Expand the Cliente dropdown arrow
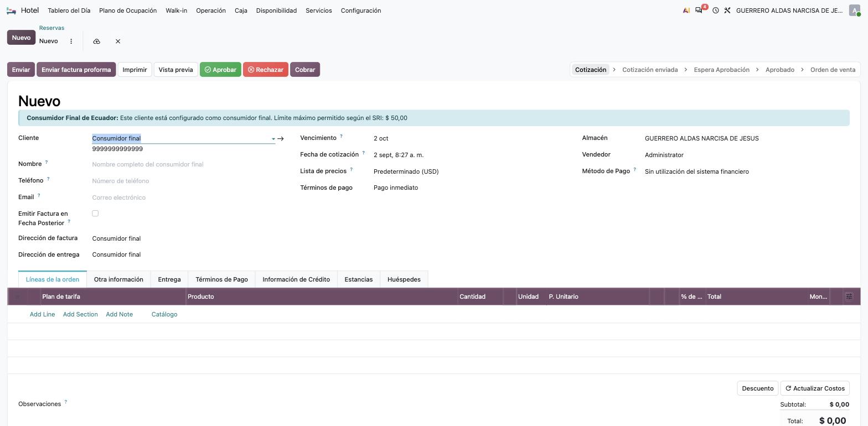The image size is (868, 426). click(273, 139)
